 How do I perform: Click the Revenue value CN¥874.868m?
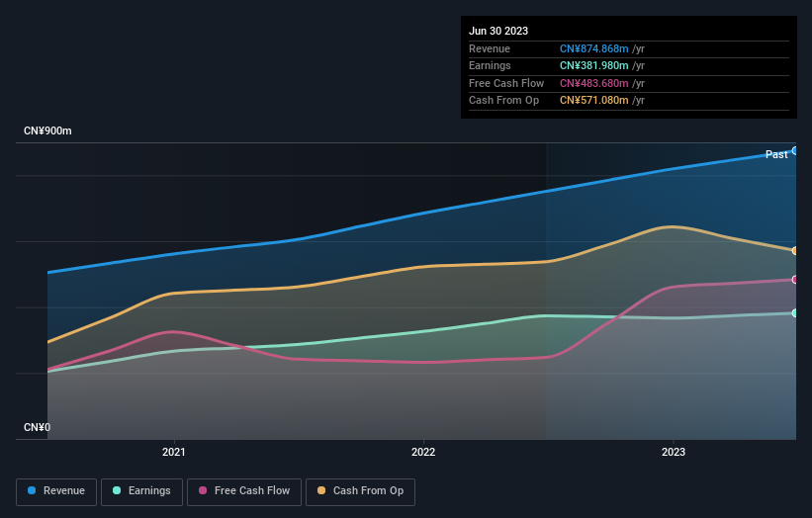point(594,48)
